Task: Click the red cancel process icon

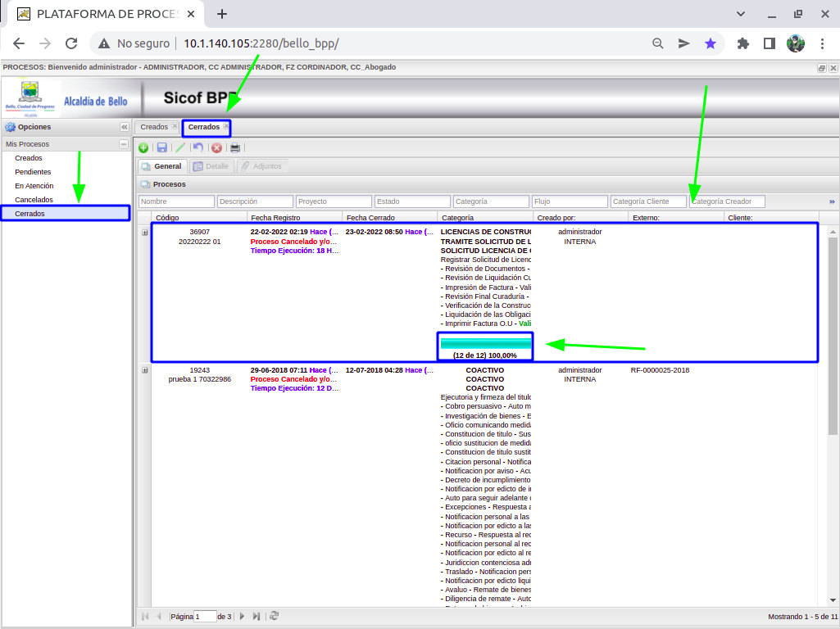Action: 216,147
